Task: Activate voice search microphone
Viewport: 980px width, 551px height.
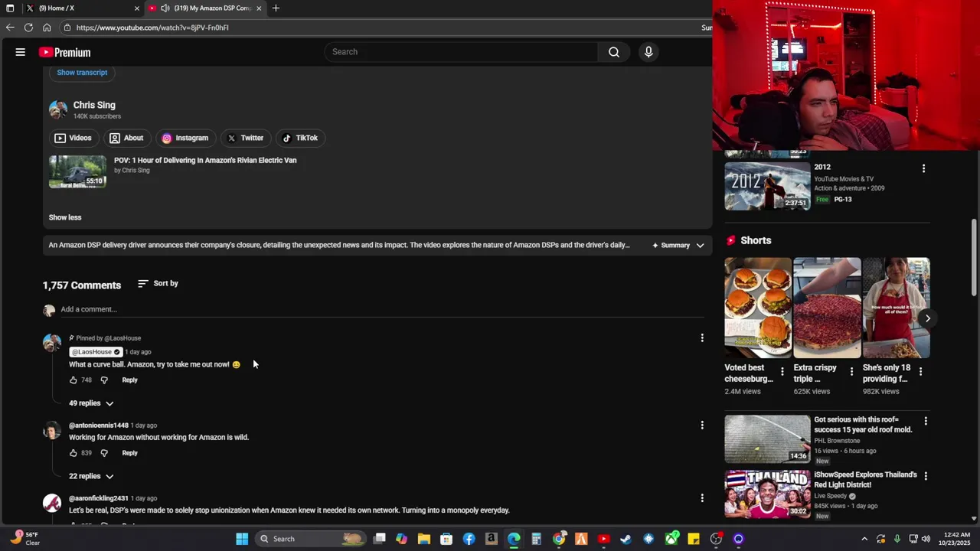Action: [x=648, y=52]
